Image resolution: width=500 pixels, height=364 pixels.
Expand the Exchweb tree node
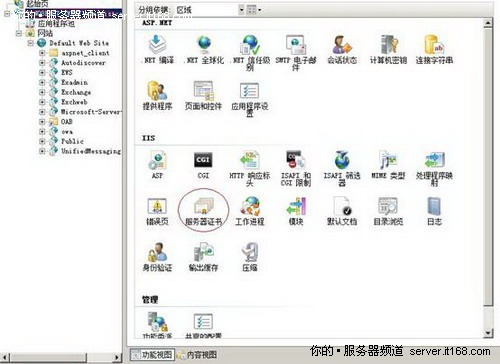(42, 102)
